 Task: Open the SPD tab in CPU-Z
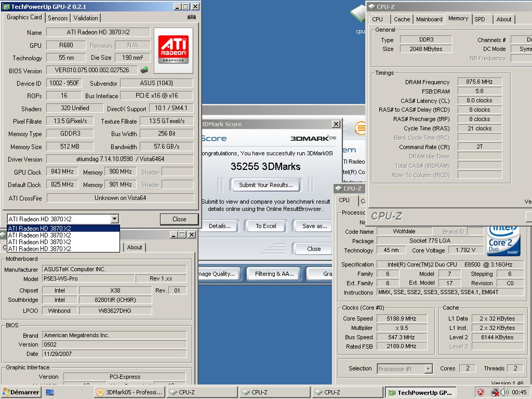click(480, 19)
